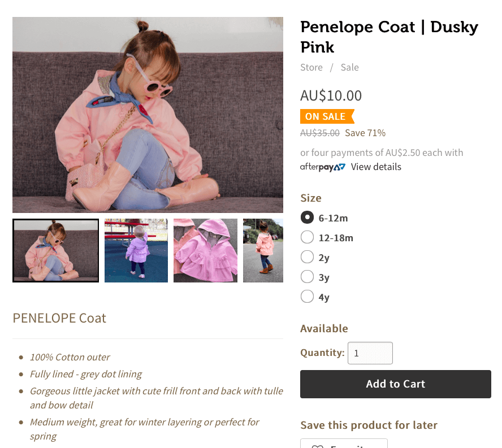This screenshot has width=502, height=448.
Task: Choose size 4y
Action: 307,297
